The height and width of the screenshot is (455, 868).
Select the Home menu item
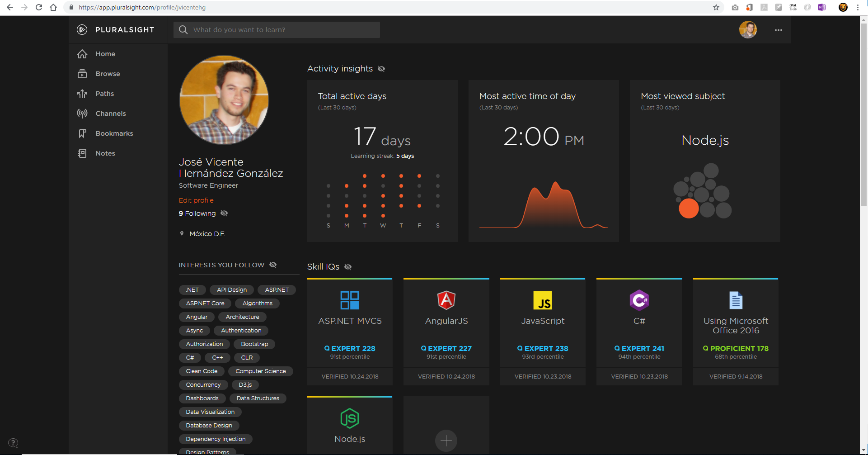(105, 54)
